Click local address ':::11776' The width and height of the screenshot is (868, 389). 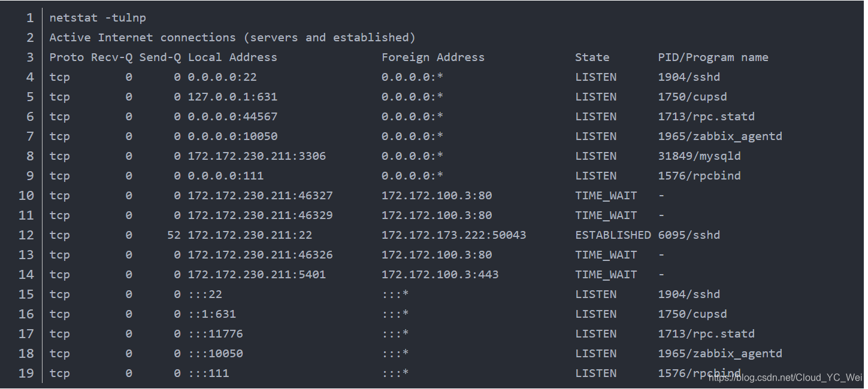215,334
